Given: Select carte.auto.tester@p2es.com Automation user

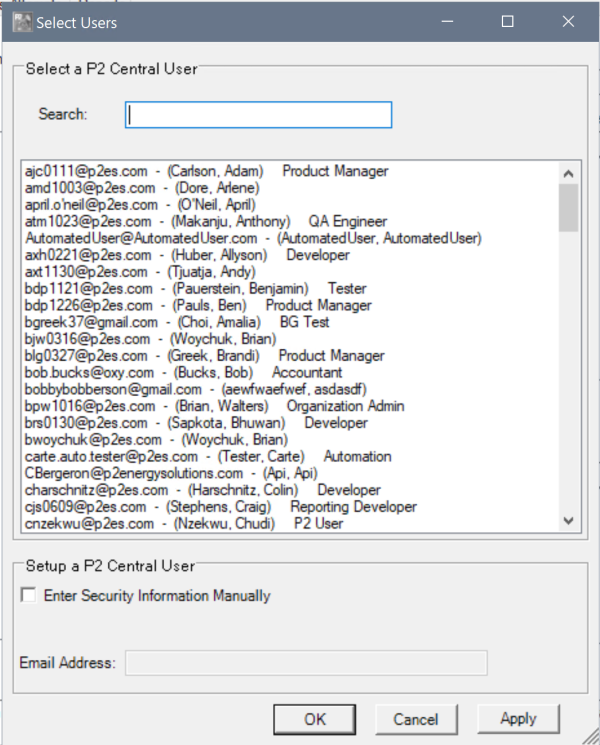Looking at the screenshot, I should point(208,456).
